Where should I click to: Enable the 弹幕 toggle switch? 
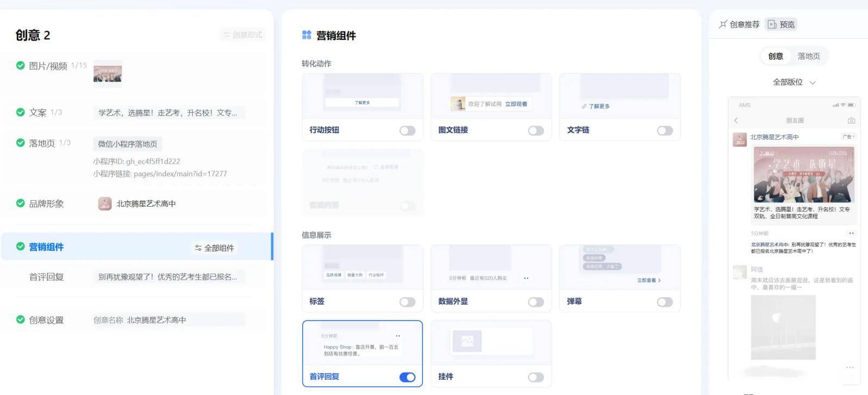click(664, 302)
